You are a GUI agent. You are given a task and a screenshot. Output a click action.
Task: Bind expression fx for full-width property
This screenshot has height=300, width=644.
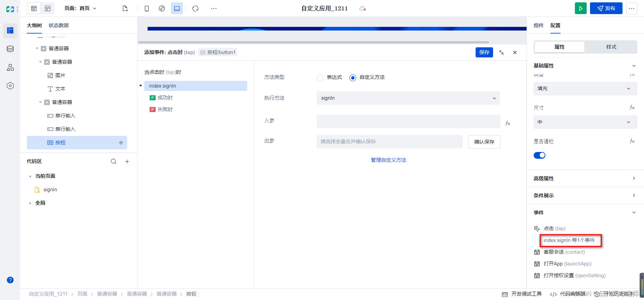coord(632,141)
